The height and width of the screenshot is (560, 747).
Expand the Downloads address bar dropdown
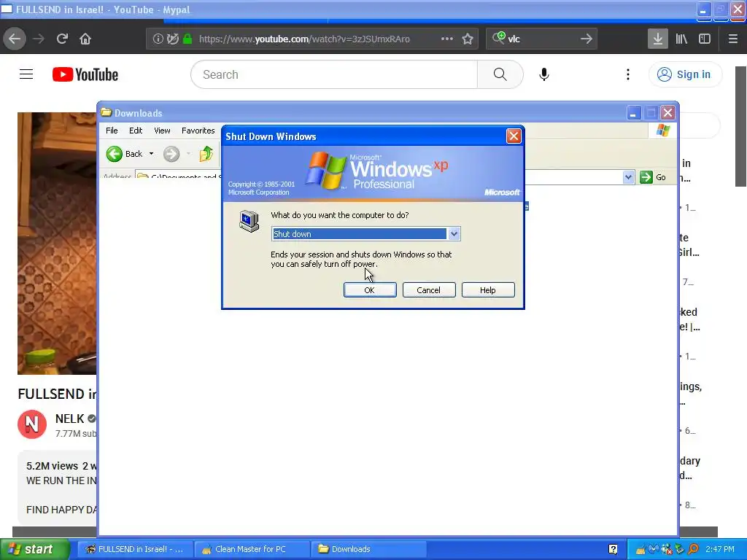pos(628,177)
